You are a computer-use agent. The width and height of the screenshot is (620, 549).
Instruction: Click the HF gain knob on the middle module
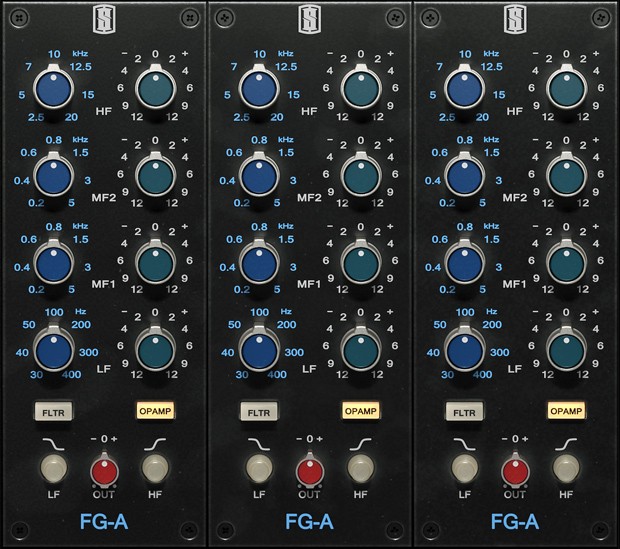[x=361, y=89]
